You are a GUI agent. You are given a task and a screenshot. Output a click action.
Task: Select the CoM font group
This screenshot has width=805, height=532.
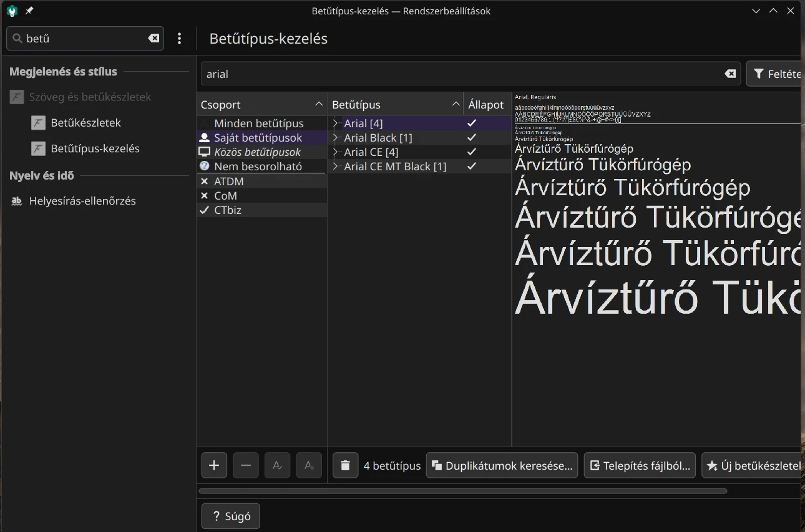click(262, 195)
